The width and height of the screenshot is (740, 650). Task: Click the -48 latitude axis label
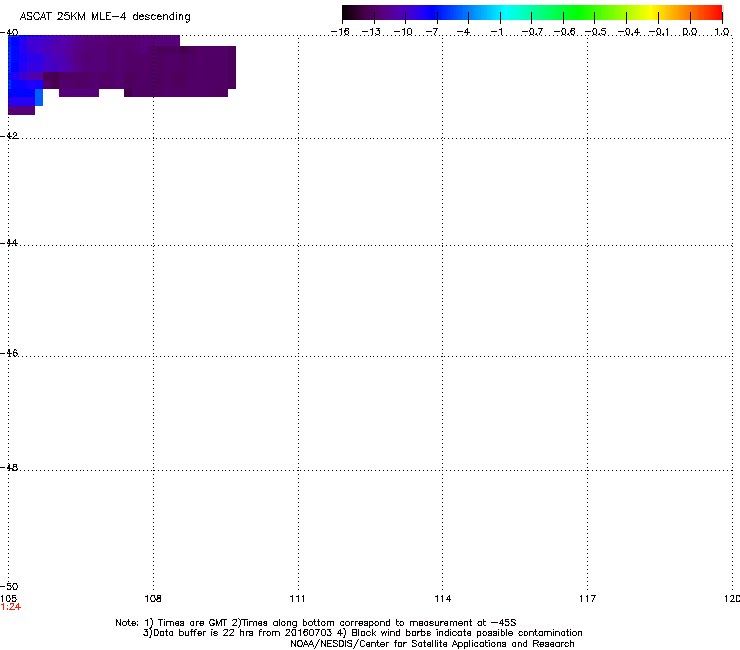tap(9, 467)
